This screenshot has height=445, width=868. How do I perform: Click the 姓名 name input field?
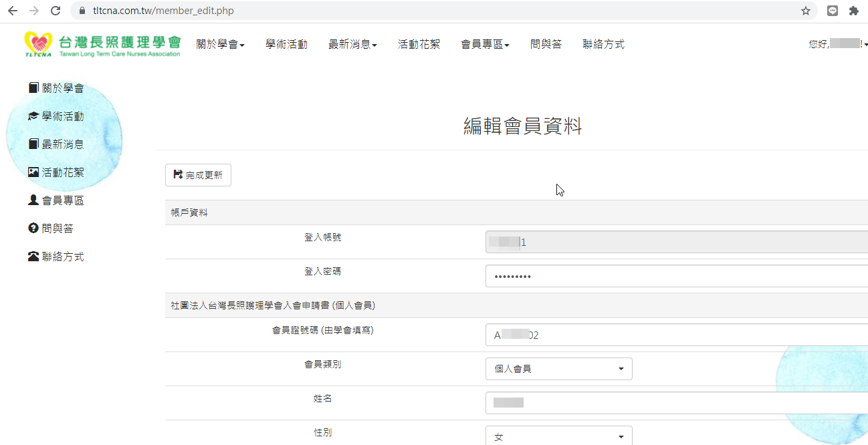(x=677, y=403)
